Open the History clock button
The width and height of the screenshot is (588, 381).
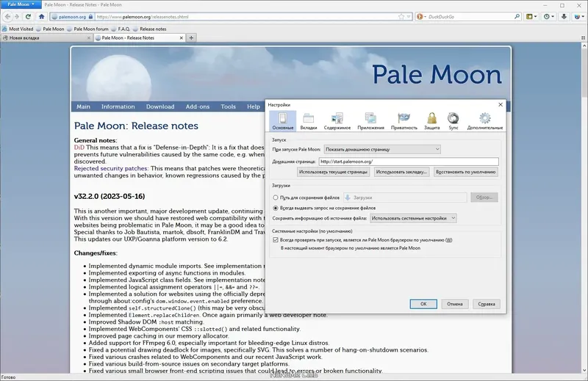point(549,16)
